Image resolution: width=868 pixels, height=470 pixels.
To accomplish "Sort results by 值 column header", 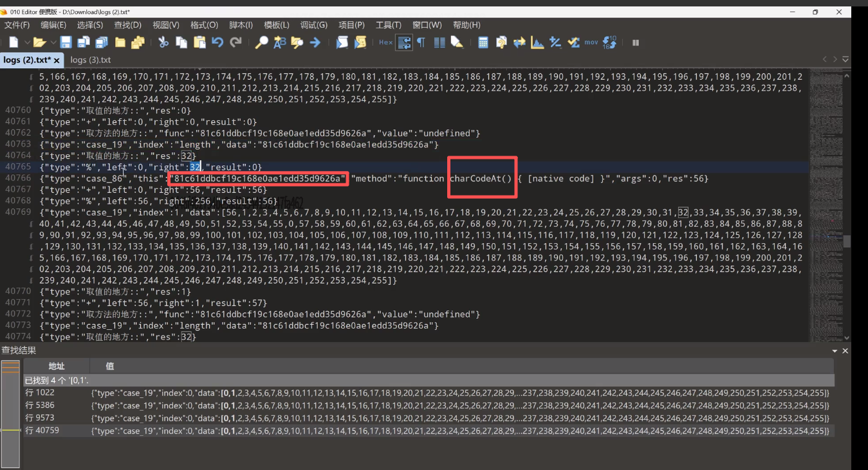I will [462, 366].
